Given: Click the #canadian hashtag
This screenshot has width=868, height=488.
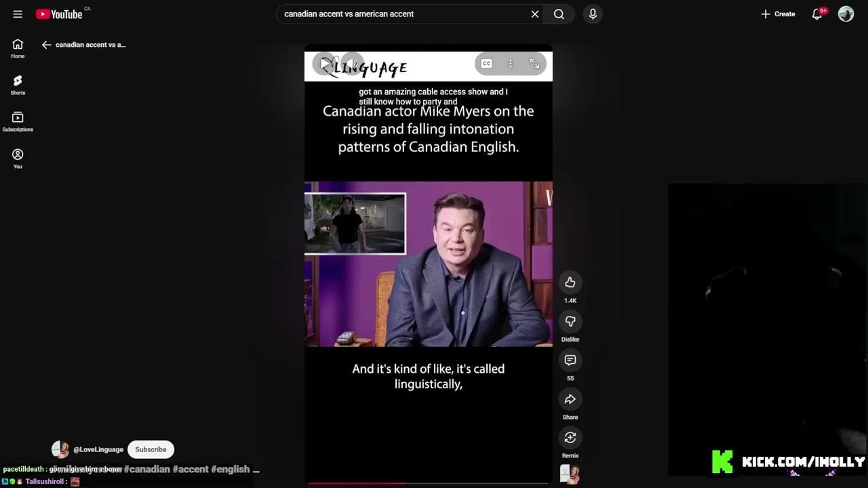Looking at the screenshot, I should [x=146, y=469].
